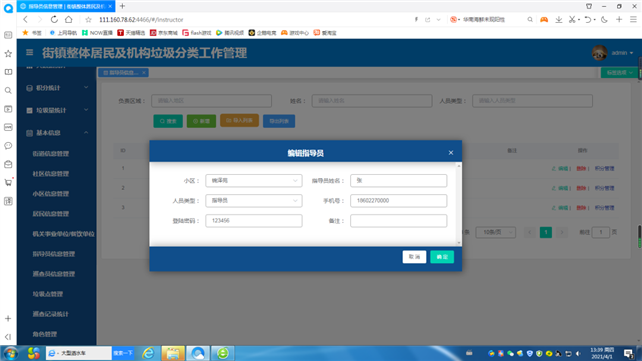Image resolution: width=642 pixels, height=361 pixels.
Task: Open 巡查记录统计 in the sidebar
Action: pos(51,314)
